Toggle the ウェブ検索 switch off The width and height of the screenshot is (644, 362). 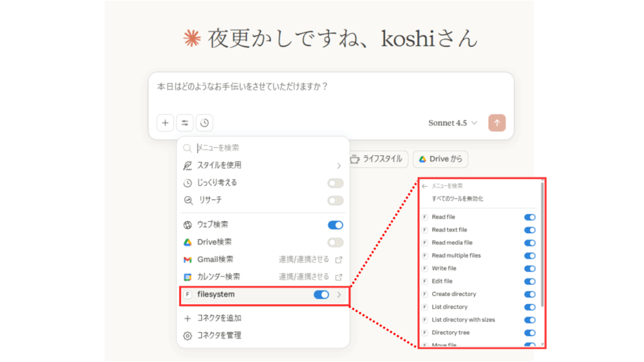click(x=335, y=224)
